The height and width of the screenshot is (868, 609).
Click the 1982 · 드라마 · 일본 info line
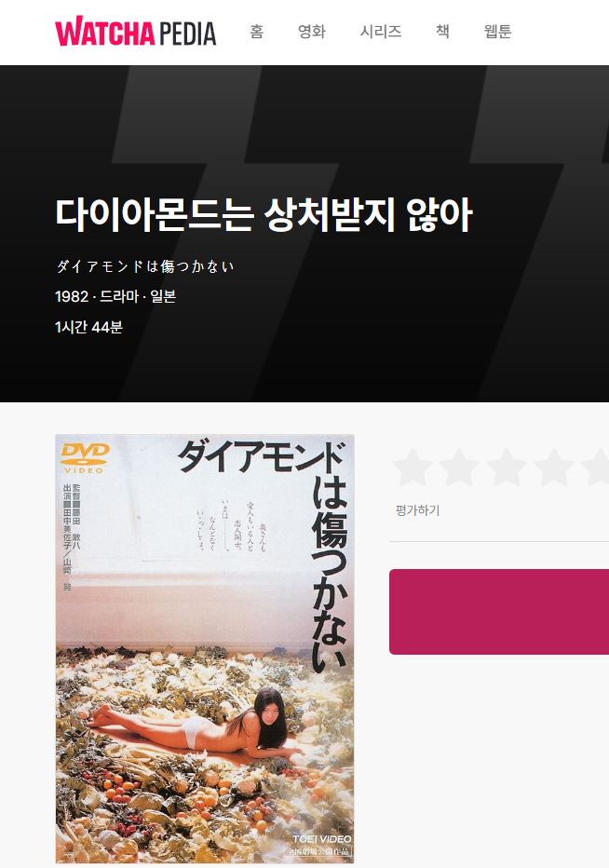click(115, 297)
